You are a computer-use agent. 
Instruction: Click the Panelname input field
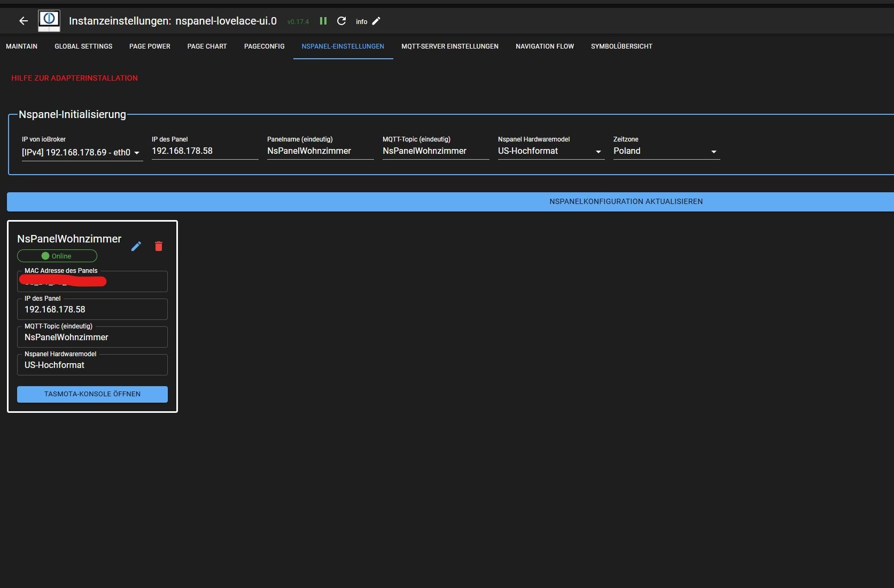coord(320,151)
